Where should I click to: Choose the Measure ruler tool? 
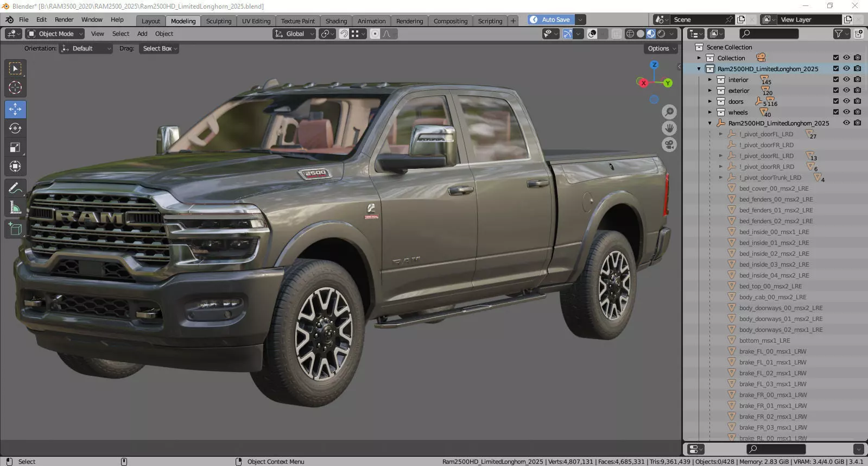[x=15, y=207]
